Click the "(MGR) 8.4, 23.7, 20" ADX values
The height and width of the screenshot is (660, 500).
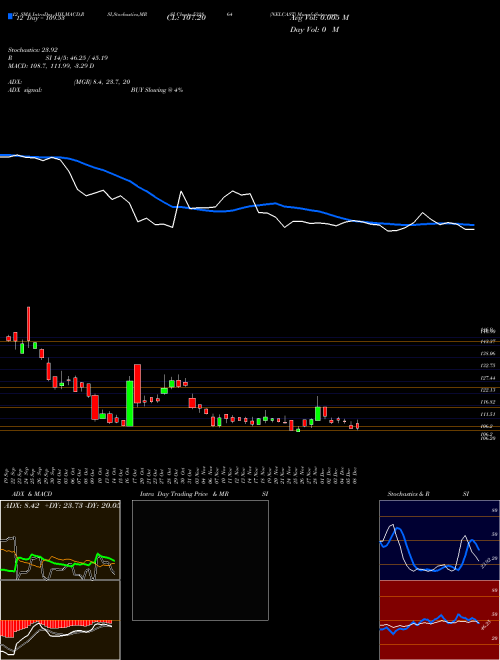tap(101, 82)
